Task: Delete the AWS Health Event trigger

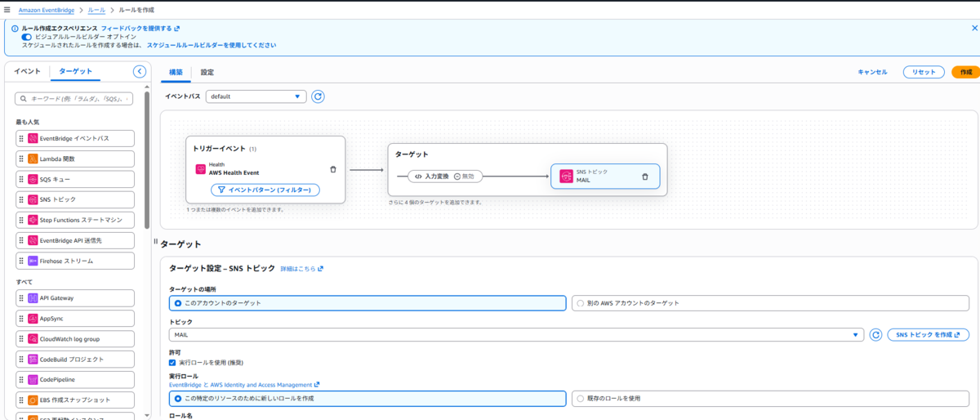Action: pos(332,169)
